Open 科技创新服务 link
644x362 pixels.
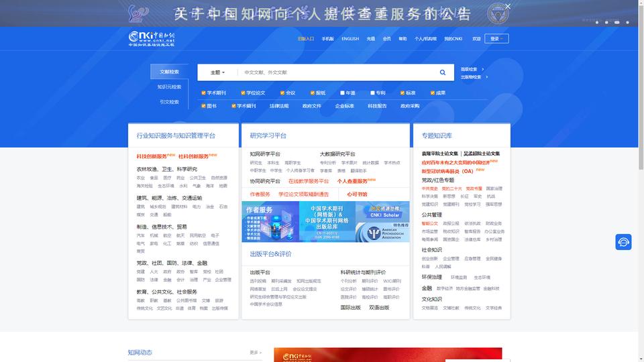(x=152, y=156)
